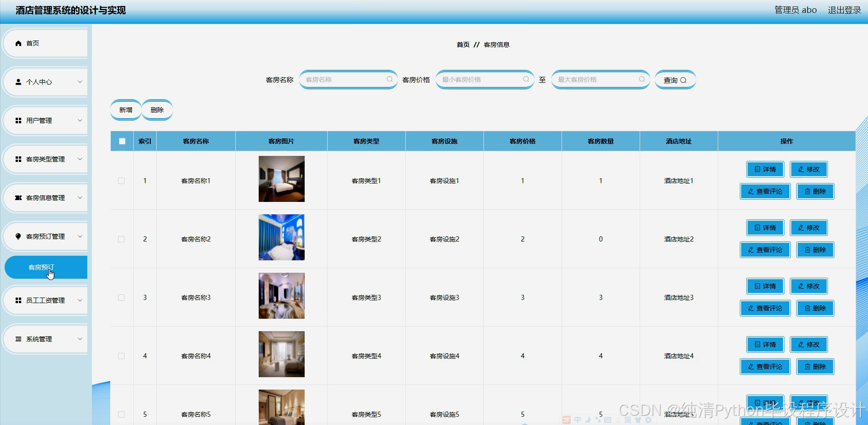Check the checkbox for 客房名称4 row

(x=121, y=356)
